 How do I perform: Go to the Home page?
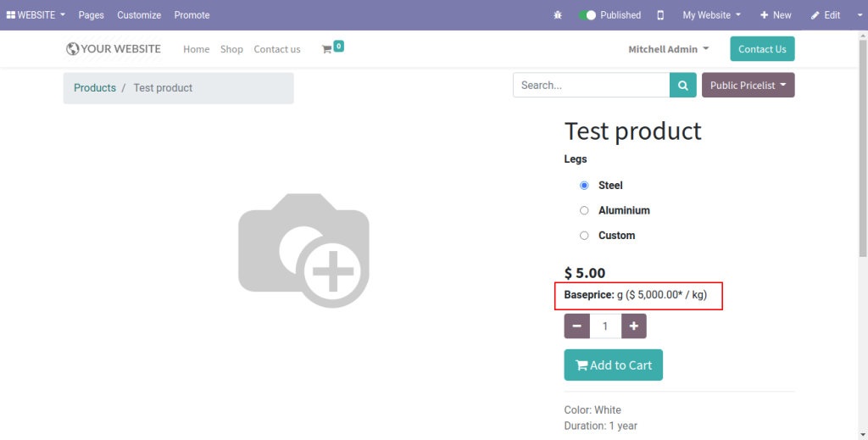(x=197, y=49)
